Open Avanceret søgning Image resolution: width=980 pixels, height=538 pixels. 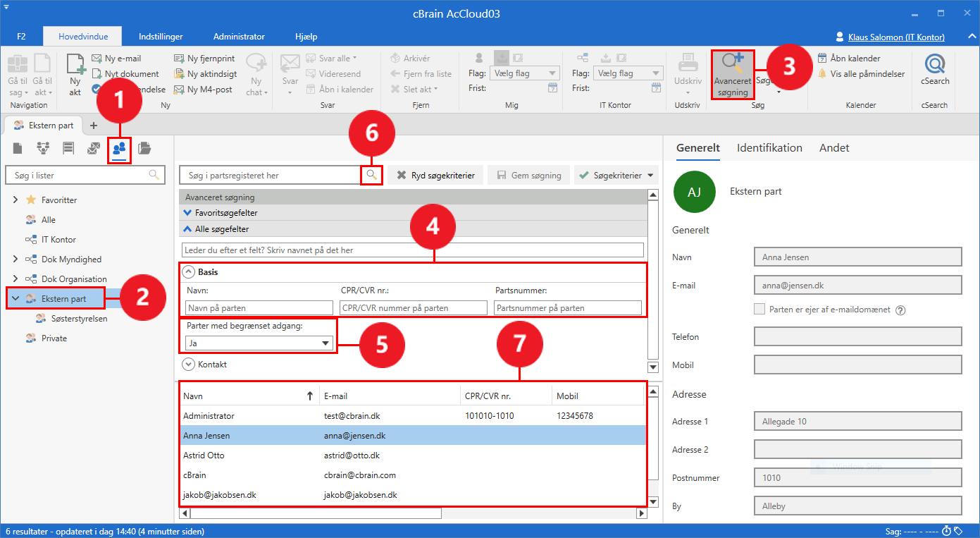tap(733, 74)
